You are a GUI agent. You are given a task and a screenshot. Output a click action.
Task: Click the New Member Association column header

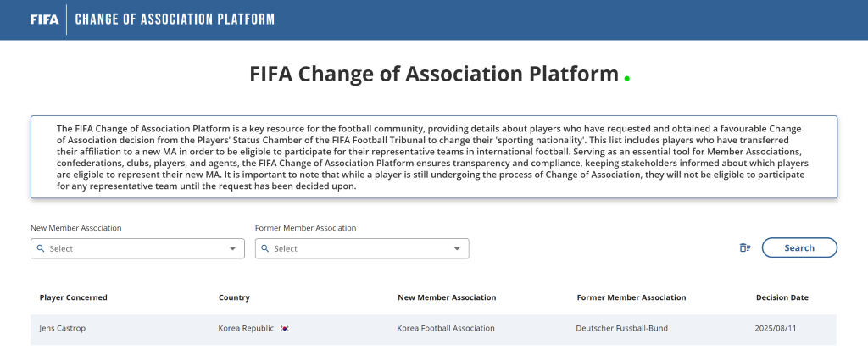(447, 297)
